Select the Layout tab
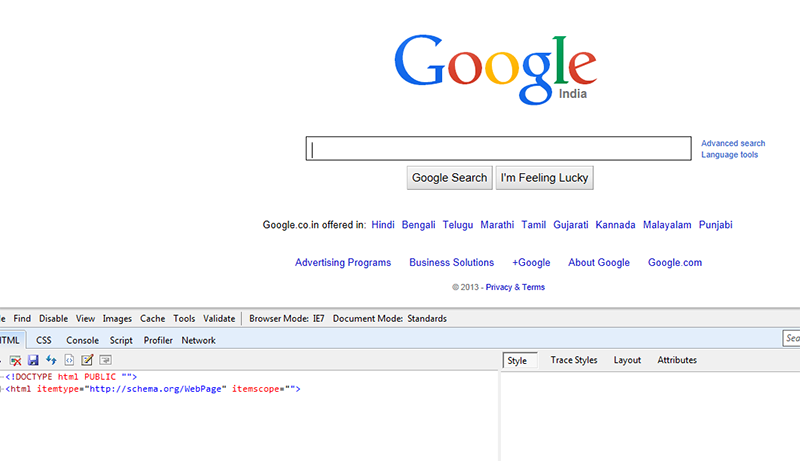The width and height of the screenshot is (800, 461). [x=627, y=360]
